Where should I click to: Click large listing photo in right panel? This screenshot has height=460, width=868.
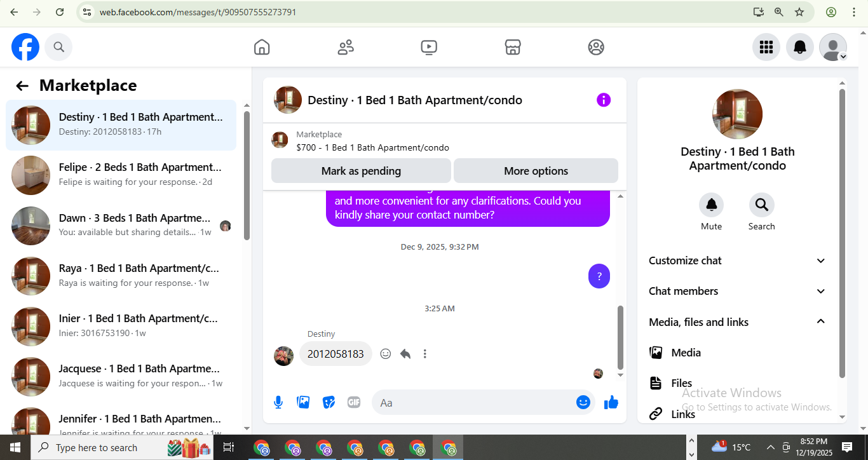[x=737, y=114]
